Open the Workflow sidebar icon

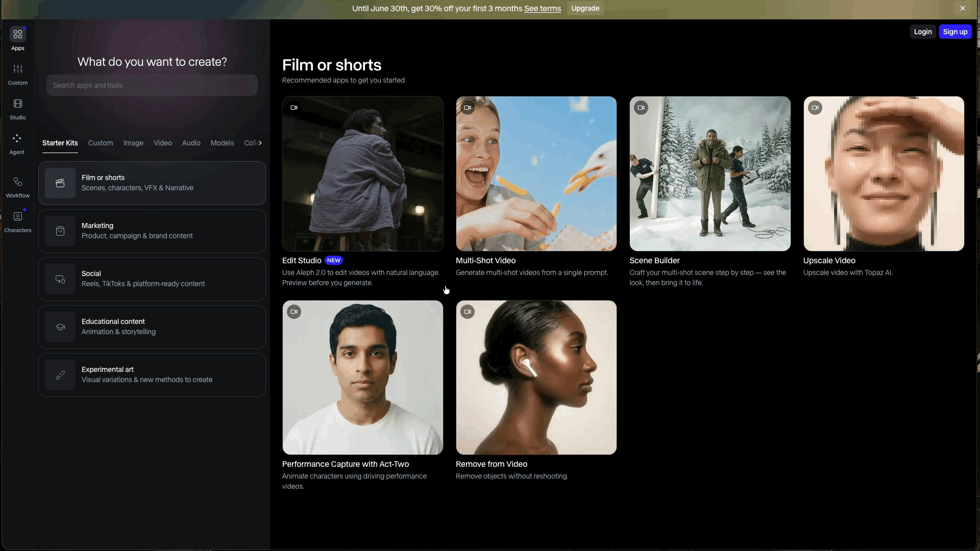18,182
